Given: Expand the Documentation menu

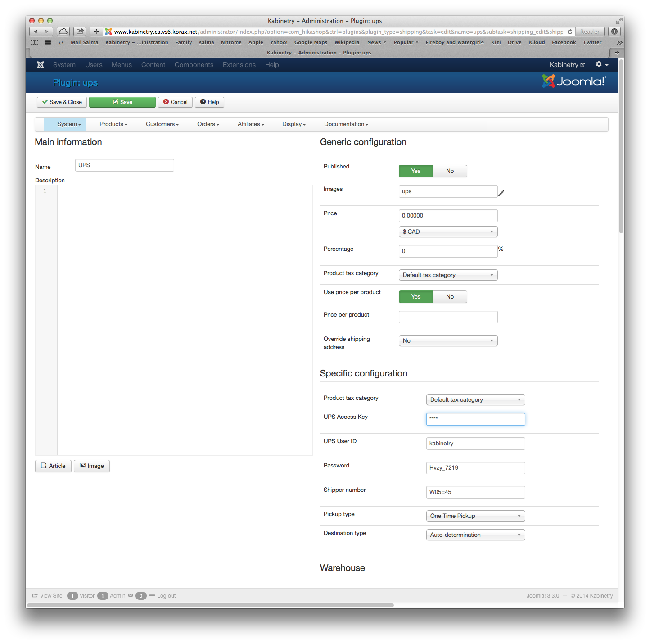Looking at the screenshot, I should (346, 124).
